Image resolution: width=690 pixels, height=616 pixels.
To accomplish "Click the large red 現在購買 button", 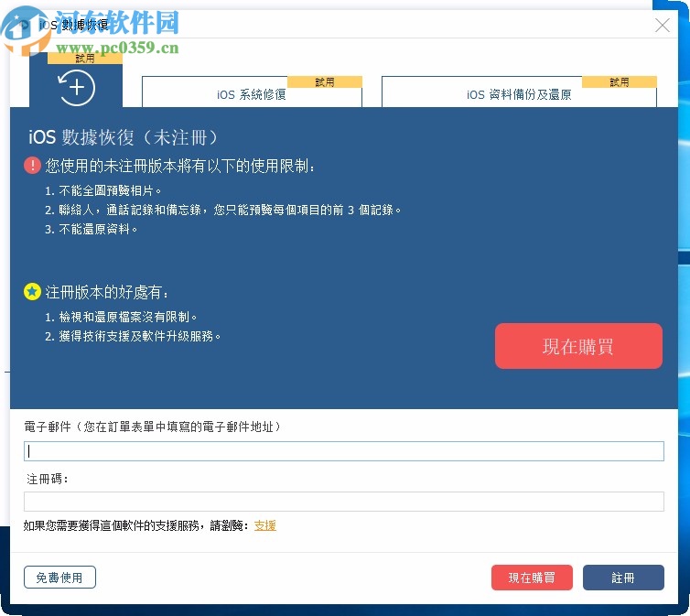I will tap(578, 346).
